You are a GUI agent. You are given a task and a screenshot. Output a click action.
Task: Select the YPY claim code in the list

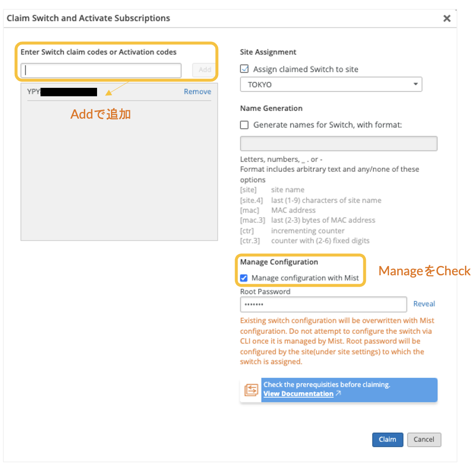pos(63,92)
